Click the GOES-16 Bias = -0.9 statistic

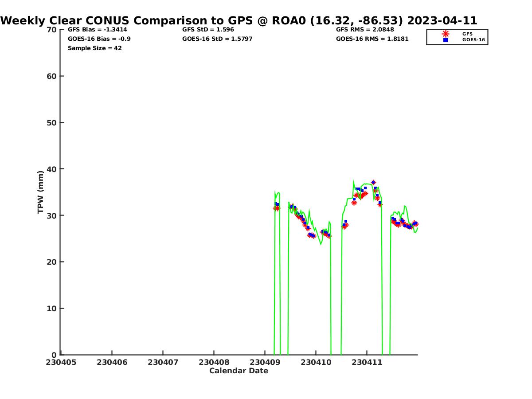[x=99, y=39]
